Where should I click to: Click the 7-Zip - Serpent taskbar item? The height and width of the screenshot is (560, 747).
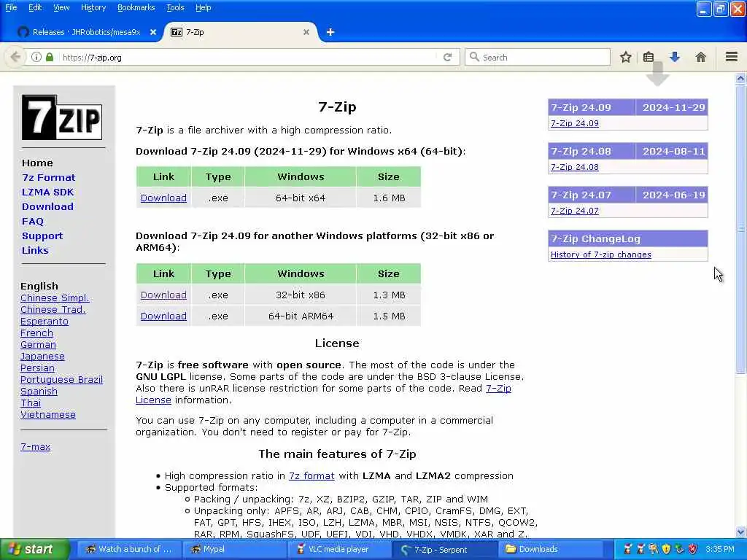(443, 549)
